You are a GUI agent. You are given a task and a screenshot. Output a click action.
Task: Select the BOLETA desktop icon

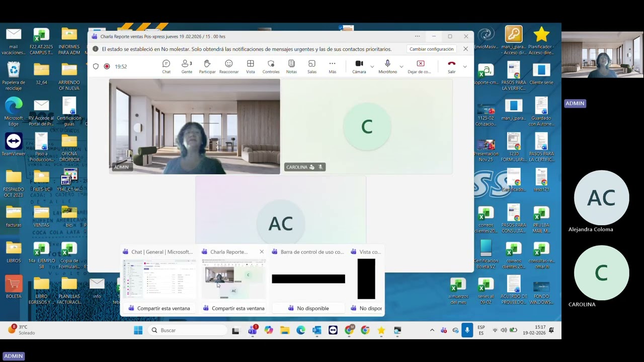click(14, 287)
